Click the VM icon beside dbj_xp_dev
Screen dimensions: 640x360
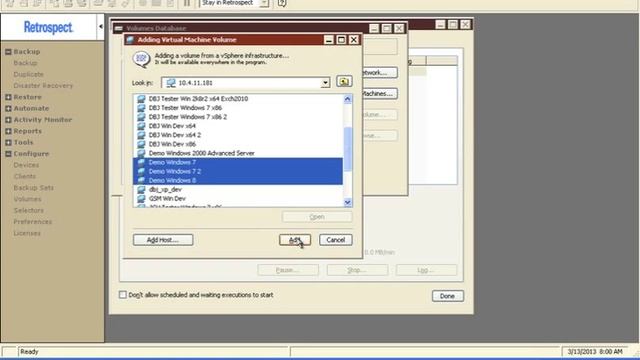(141, 189)
